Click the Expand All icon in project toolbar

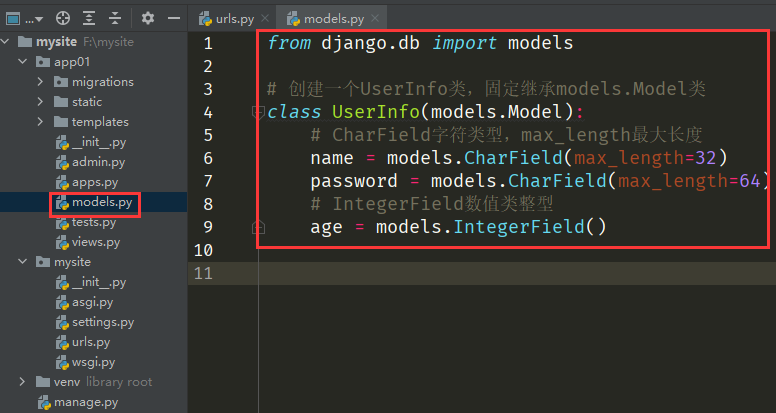tap(89, 18)
